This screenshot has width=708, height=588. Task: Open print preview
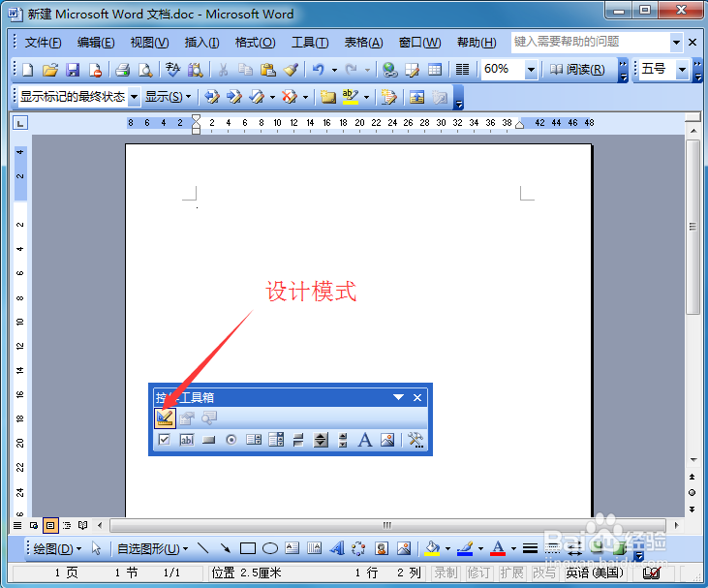(145, 70)
